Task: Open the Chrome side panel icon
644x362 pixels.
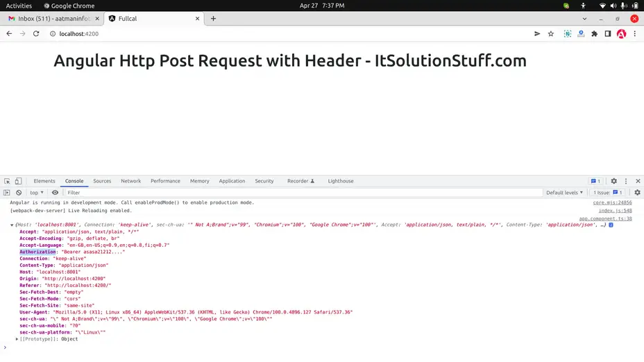Action: (607, 34)
